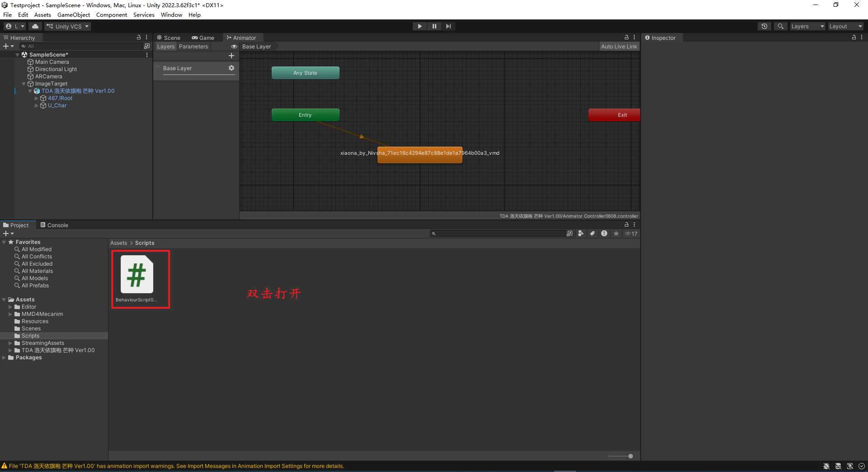
Task: Toggle the Hierarchy panel lock icon
Action: tap(139, 38)
